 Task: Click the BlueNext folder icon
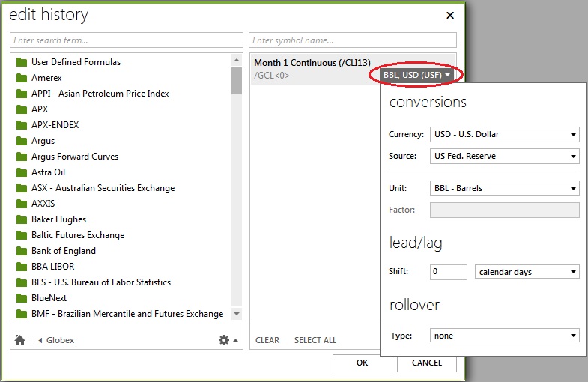click(22, 298)
